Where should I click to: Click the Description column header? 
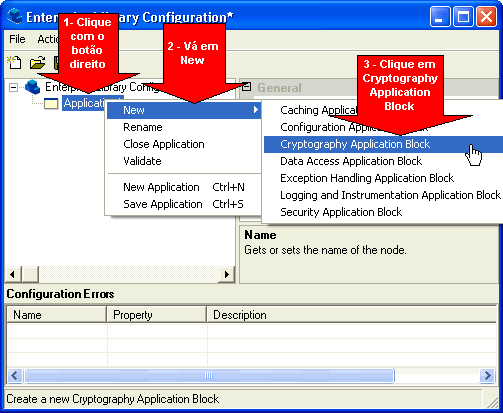click(352, 315)
